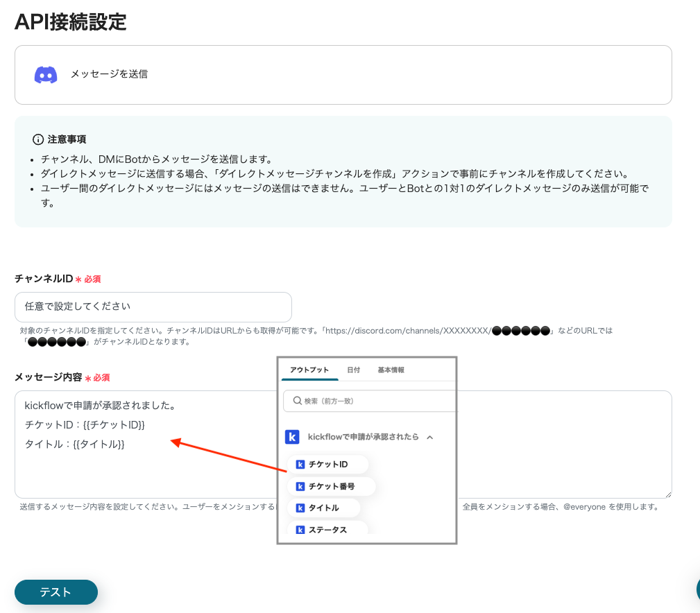Click the search magnifier icon in popup
Image resolution: width=700 pixels, height=613 pixels.
tap(298, 401)
